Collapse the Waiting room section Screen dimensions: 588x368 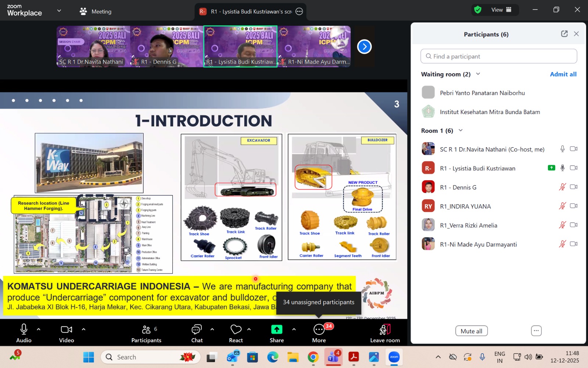(x=478, y=74)
